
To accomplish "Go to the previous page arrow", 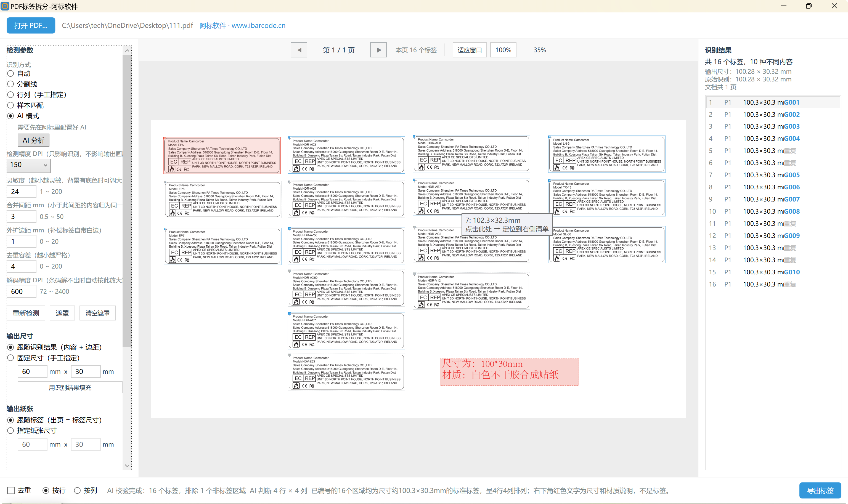I will (x=299, y=50).
